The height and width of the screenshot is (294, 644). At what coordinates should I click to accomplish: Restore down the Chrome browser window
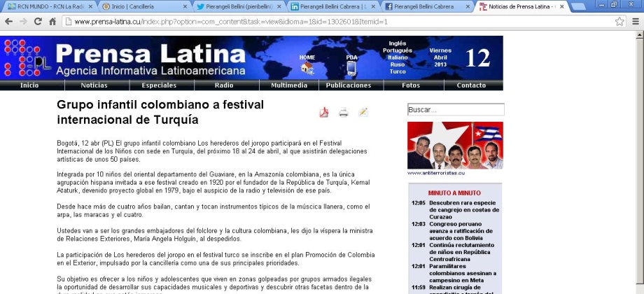[614, 4]
